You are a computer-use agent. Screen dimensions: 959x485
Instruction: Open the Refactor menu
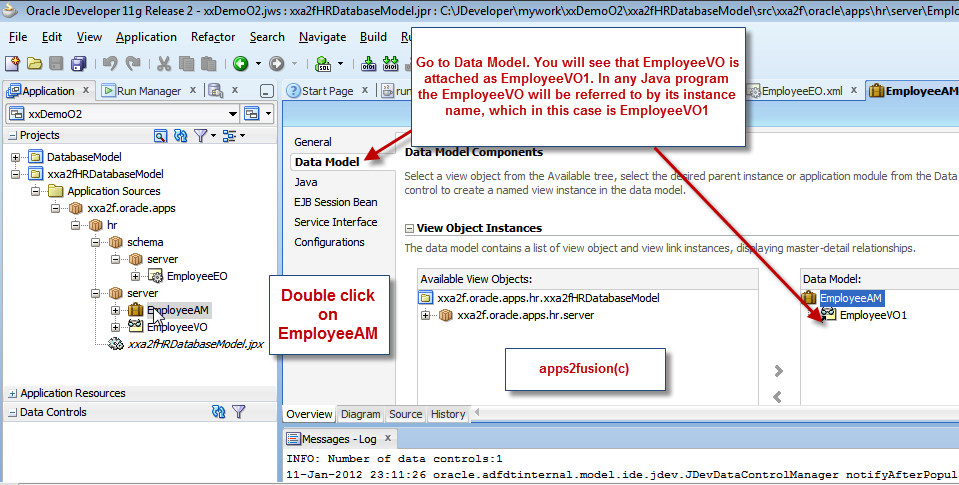point(213,37)
